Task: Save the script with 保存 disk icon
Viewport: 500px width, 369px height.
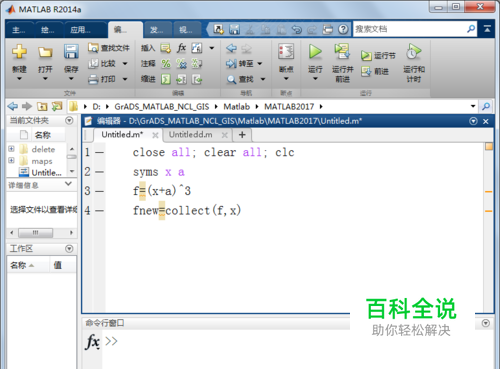Action: click(71, 51)
